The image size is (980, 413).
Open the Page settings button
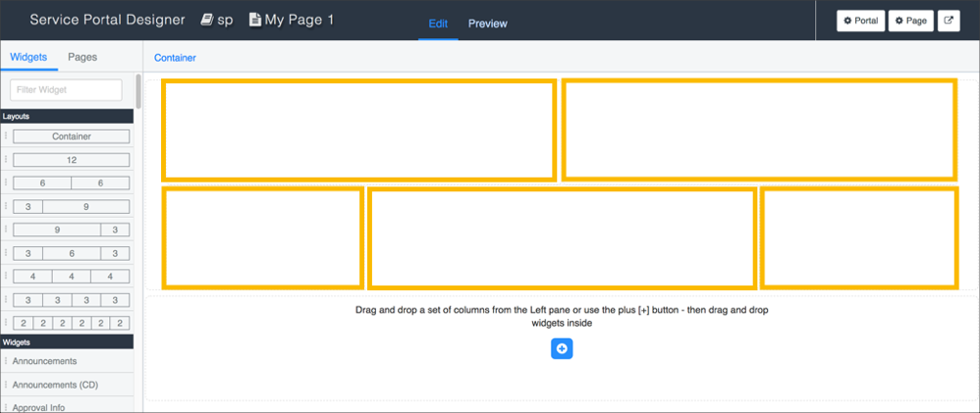tap(910, 21)
